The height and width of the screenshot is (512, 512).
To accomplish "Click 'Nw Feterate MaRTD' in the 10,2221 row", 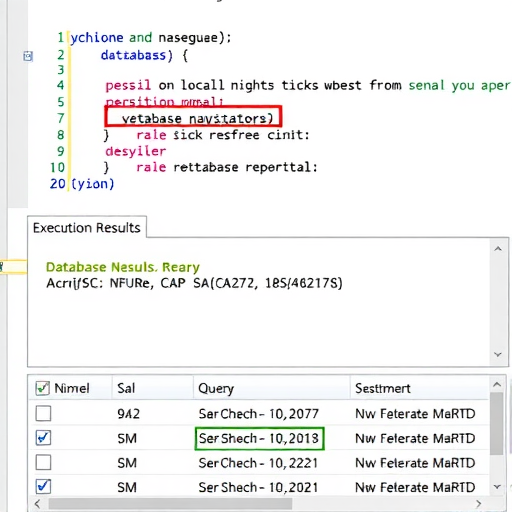I will [x=415, y=463].
